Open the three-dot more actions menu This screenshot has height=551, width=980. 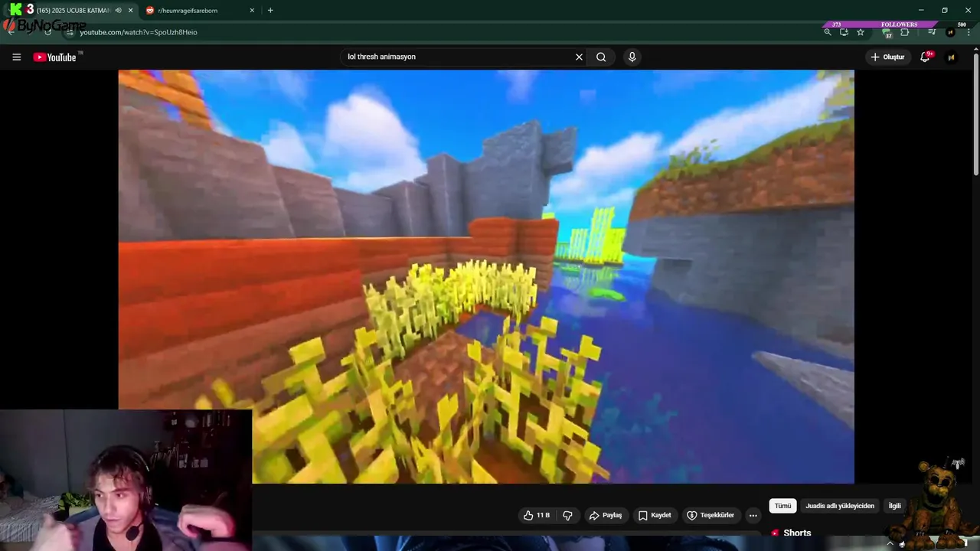[x=753, y=515]
